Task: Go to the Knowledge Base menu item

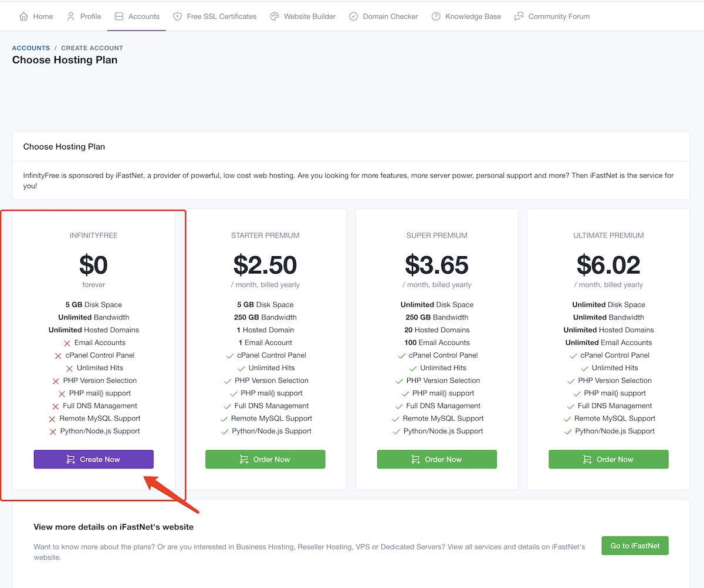Action: (473, 16)
